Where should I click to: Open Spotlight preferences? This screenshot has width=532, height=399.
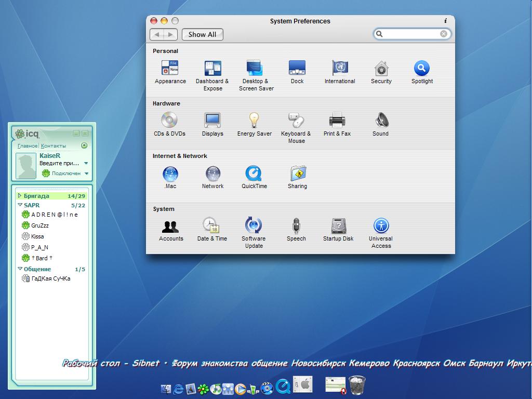pos(422,72)
